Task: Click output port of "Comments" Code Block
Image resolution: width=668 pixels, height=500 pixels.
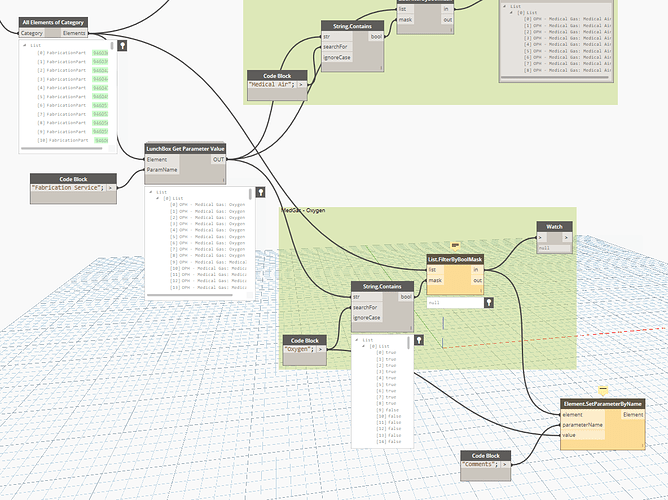Action: [x=505, y=464]
